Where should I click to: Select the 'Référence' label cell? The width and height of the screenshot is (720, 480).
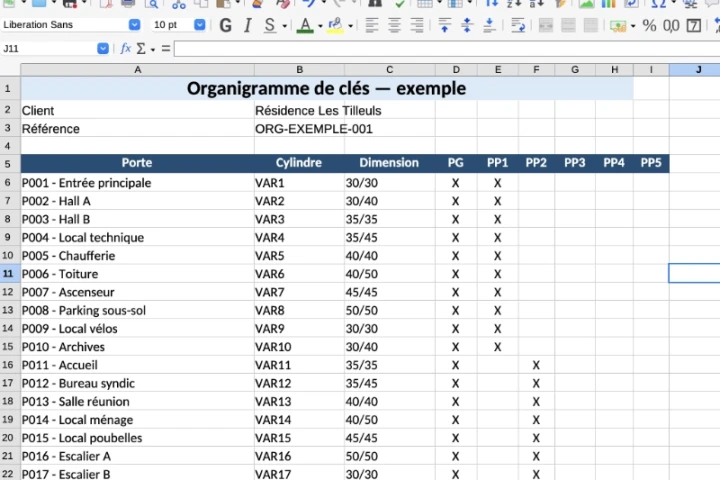(x=137, y=129)
